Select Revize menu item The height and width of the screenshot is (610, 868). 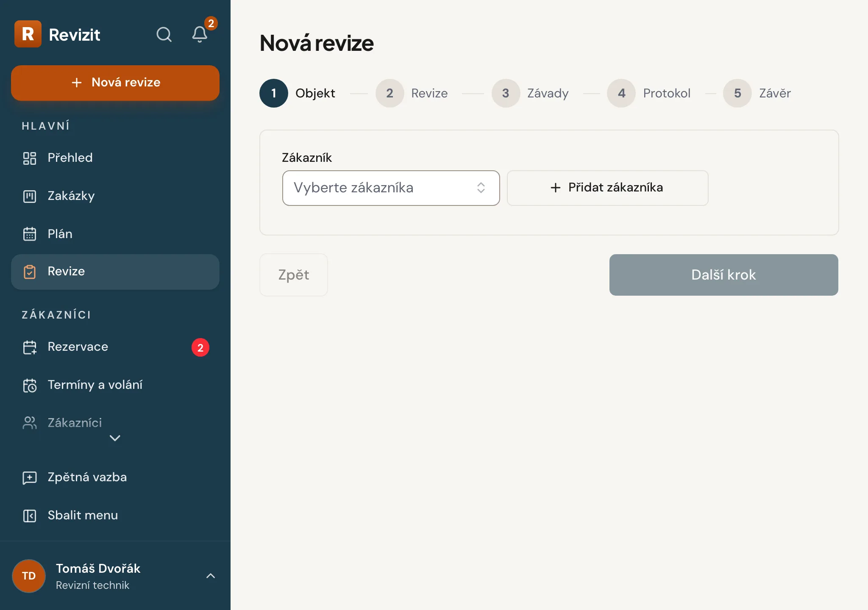[x=115, y=272]
